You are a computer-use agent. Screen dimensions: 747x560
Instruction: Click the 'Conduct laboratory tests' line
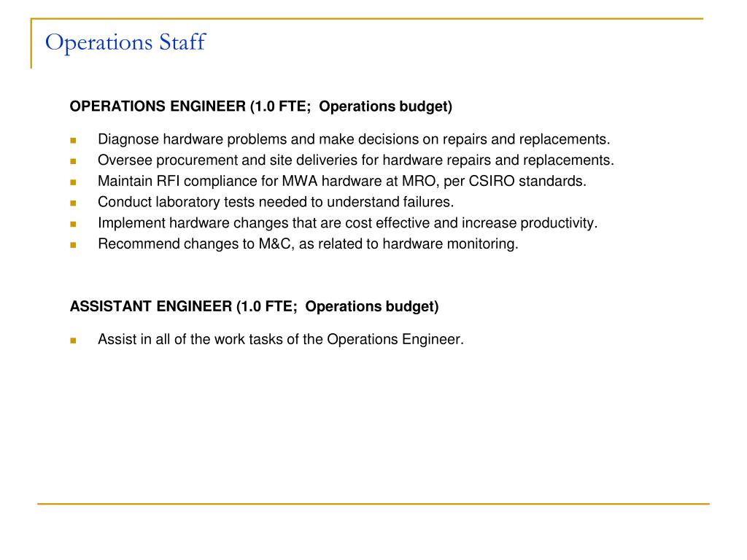click(276, 203)
